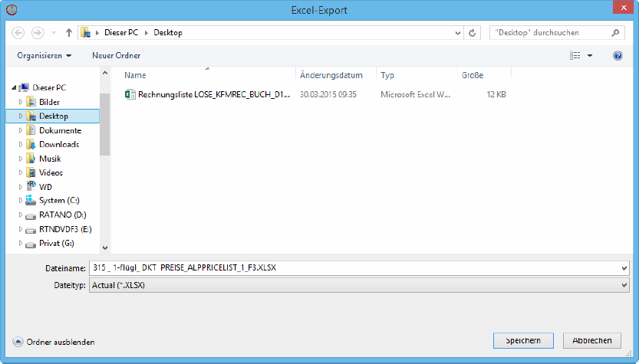Screen dimensions: 639x364
Task: Click navigation tree scroll up arrow
Action: (x=105, y=74)
